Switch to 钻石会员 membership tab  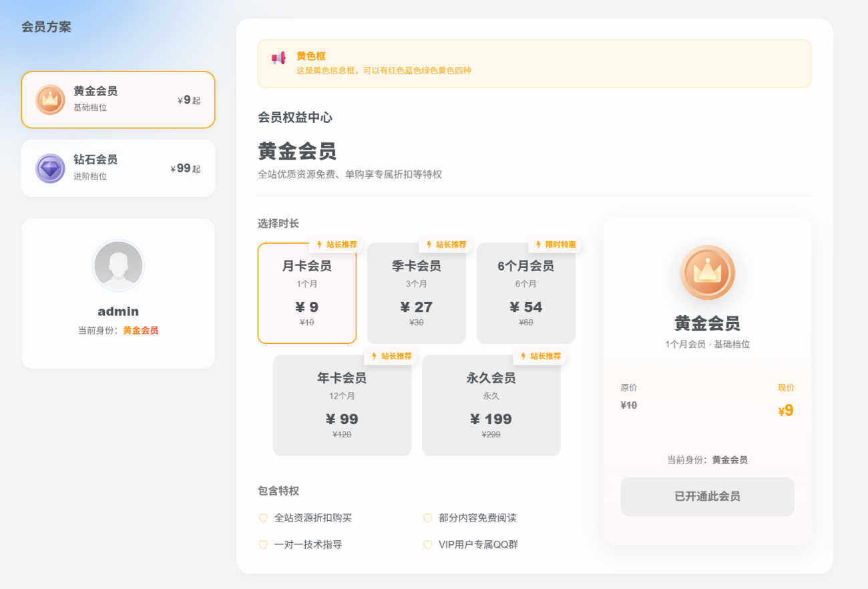118,168
